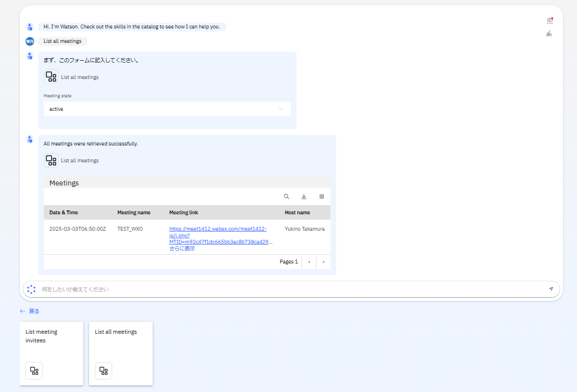Focus the chat message input field
Viewport: 577px width, 392px height.
tap(289, 289)
